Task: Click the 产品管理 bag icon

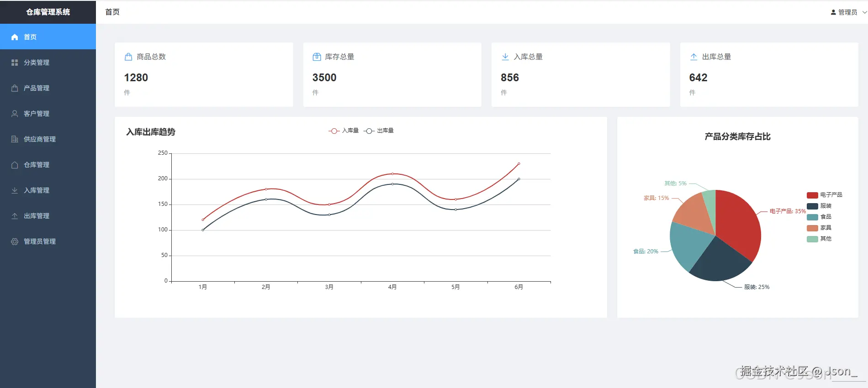Action: coord(15,88)
